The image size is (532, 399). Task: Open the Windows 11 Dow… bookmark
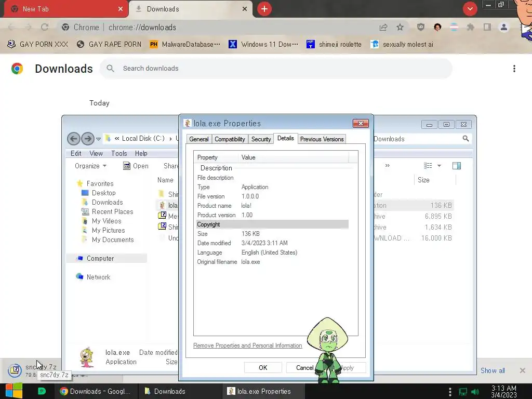click(263, 44)
